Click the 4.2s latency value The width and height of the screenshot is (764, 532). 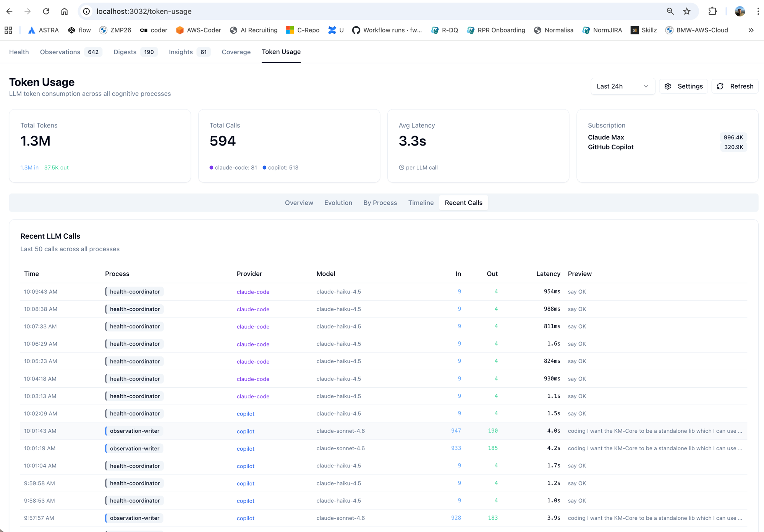pos(554,448)
